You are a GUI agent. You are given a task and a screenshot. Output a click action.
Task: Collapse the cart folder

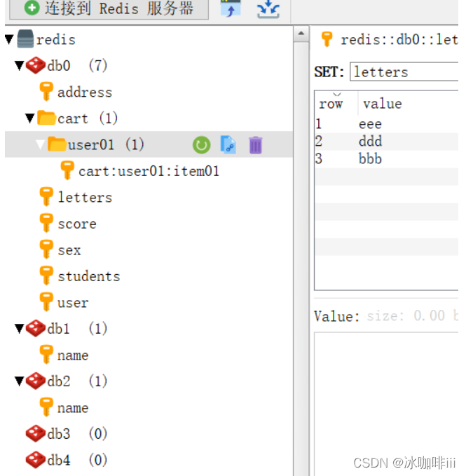29,118
